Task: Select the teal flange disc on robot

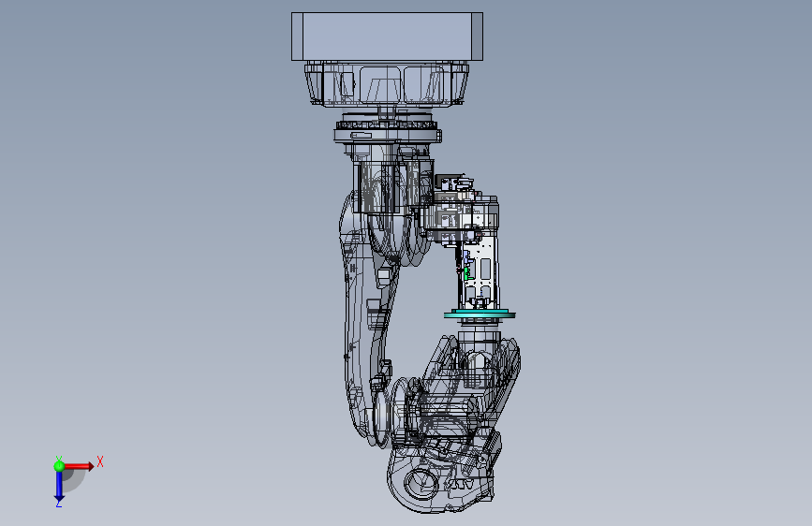Action: tap(480, 314)
